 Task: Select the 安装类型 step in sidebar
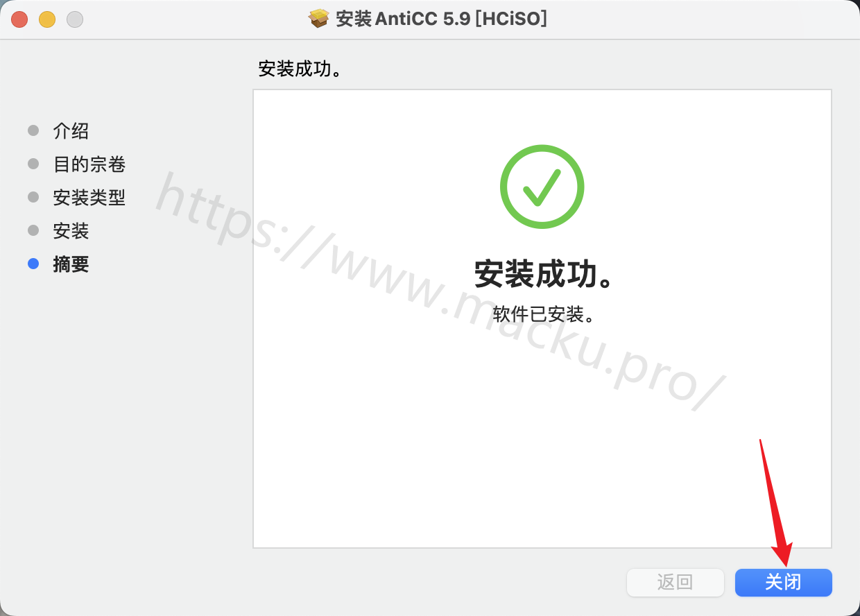pyautogui.click(x=89, y=198)
